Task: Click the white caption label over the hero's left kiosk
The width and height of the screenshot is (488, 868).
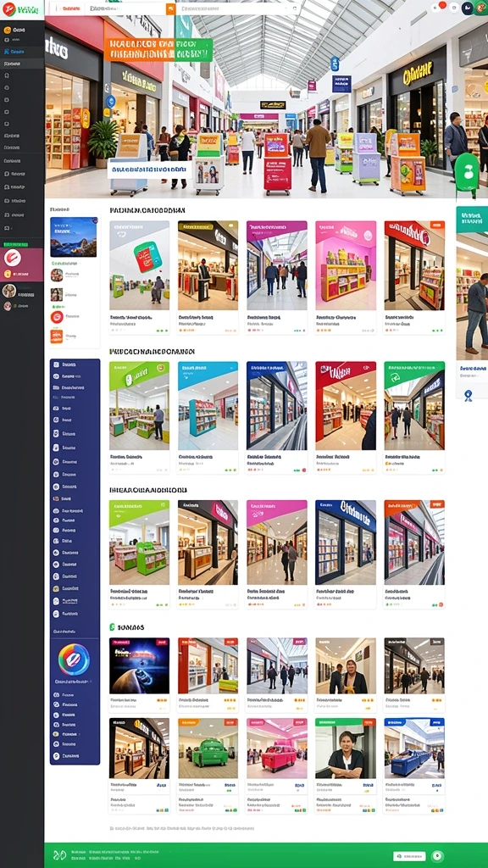Action: point(149,170)
